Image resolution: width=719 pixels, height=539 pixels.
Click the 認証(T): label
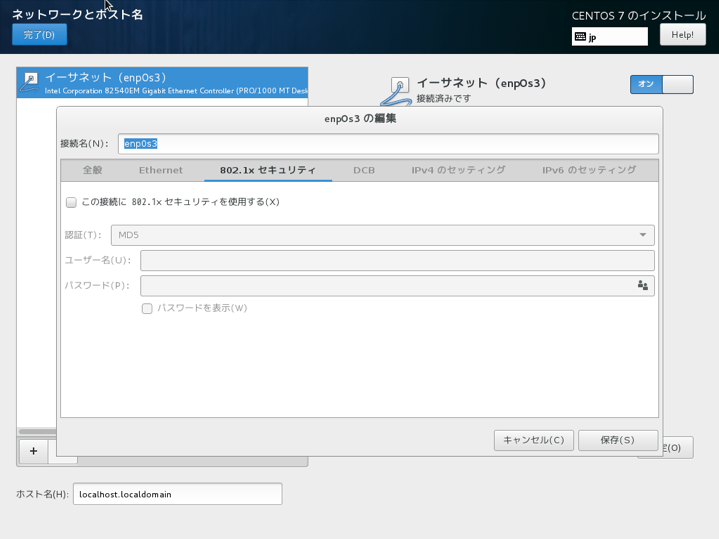(83, 235)
